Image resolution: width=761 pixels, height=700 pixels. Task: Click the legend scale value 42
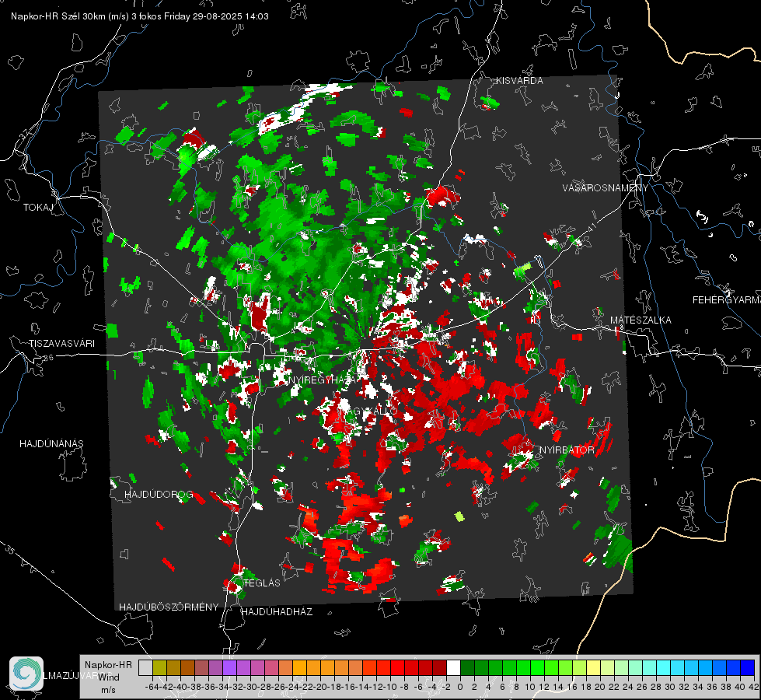click(x=754, y=687)
